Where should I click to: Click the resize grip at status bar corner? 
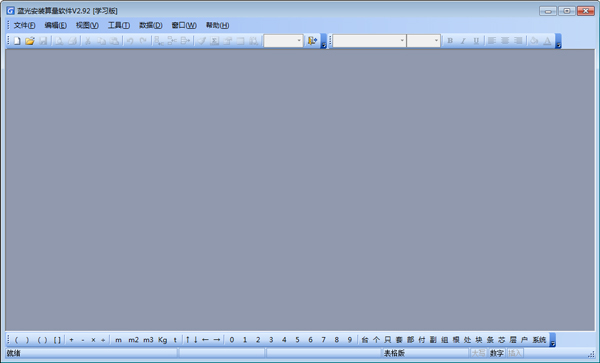tap(591, 354)
